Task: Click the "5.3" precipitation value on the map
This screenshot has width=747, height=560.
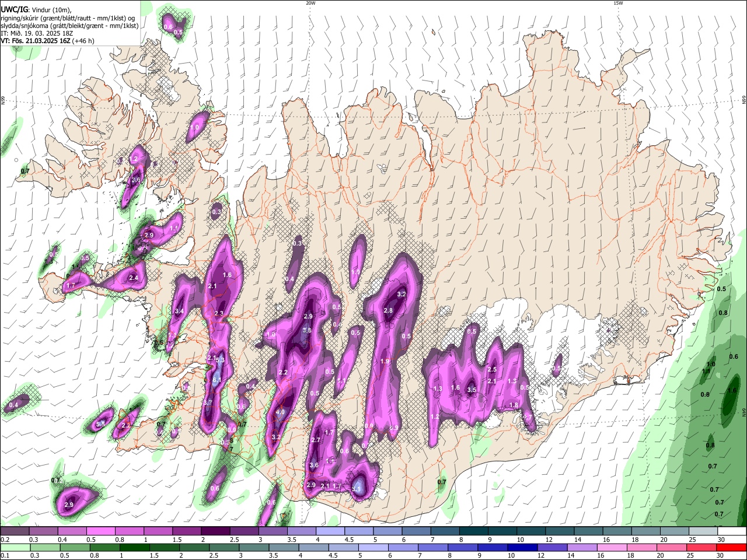Action: (x=220, y=360)
